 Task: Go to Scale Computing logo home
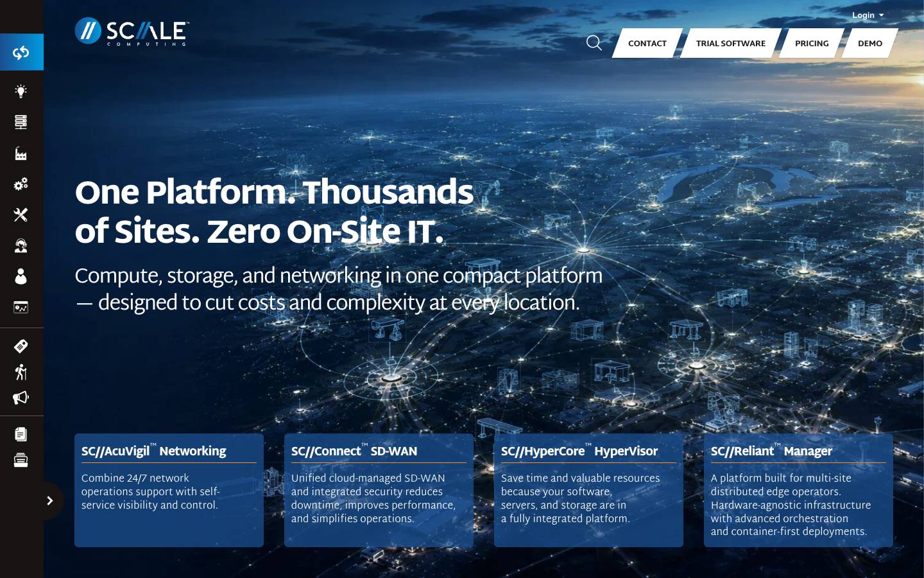tap(132, 31)
